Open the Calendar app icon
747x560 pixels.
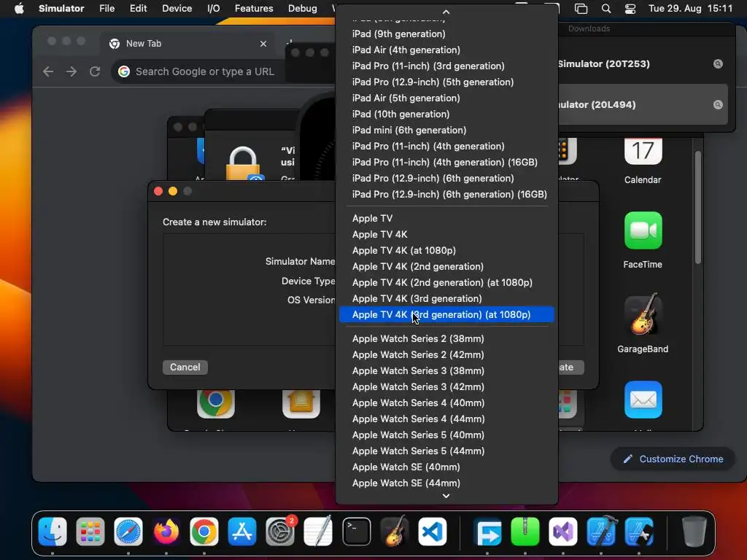pos(643,152)
